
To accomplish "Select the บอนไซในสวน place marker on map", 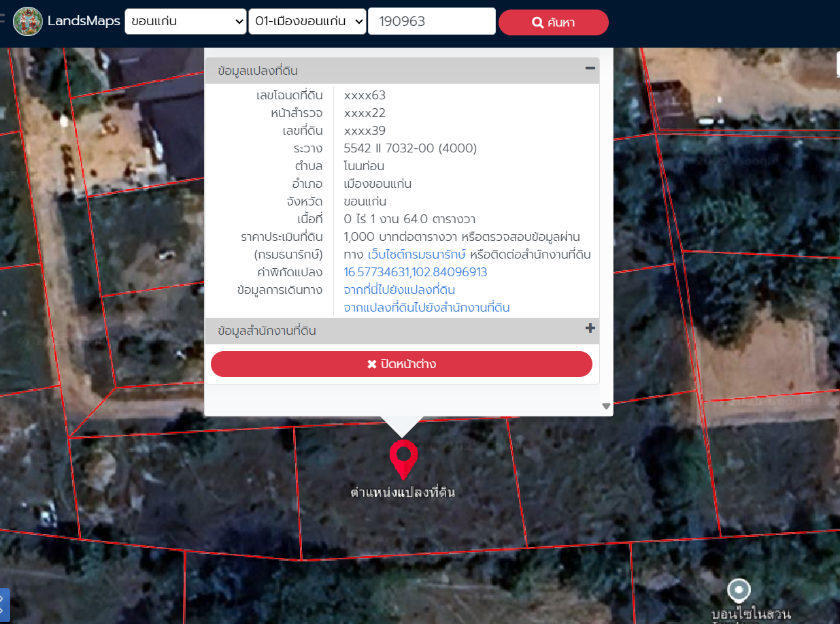I will (x=739, y=590).
